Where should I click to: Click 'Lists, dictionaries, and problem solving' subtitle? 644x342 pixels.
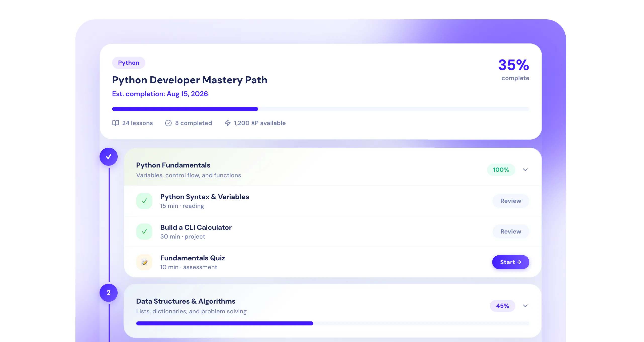pos(191,311)
